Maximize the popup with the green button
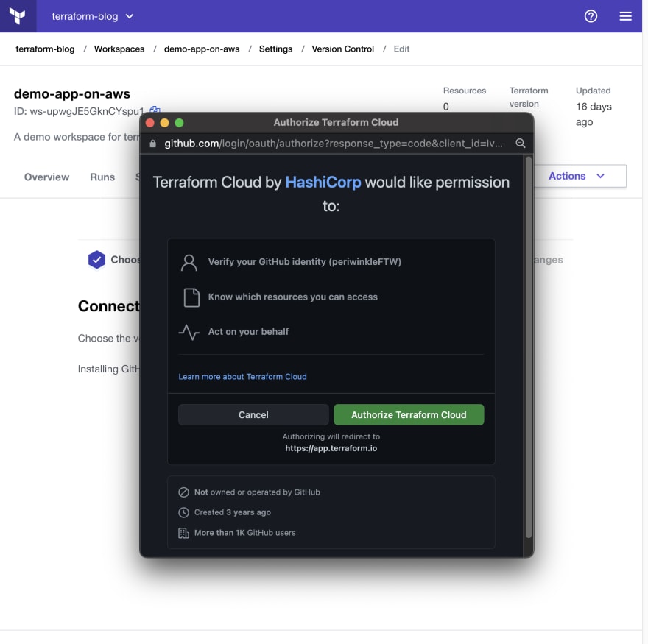The image size is (648, 644). (179, 123)
